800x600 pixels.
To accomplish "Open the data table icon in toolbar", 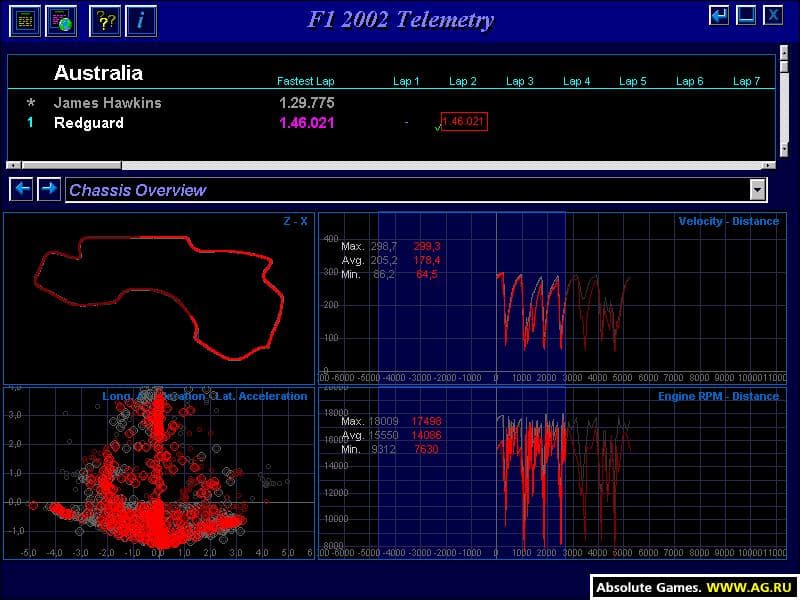I will [x=25, y=21].
